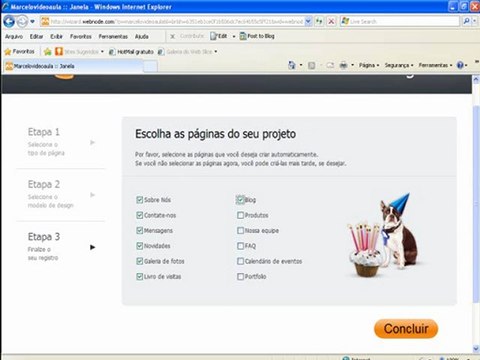Uncheck the Contate-nos checkbox
The image size is (480, 360).
tap(140, 215)
